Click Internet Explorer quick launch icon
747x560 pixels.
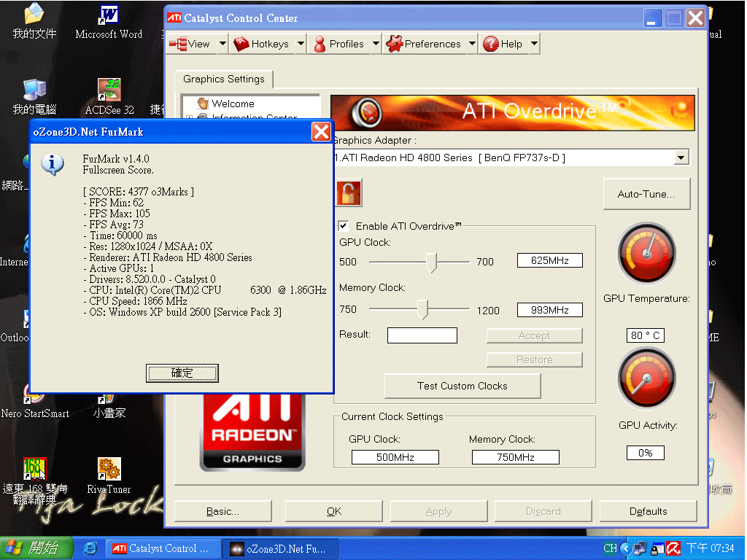(x=90, y=548)
